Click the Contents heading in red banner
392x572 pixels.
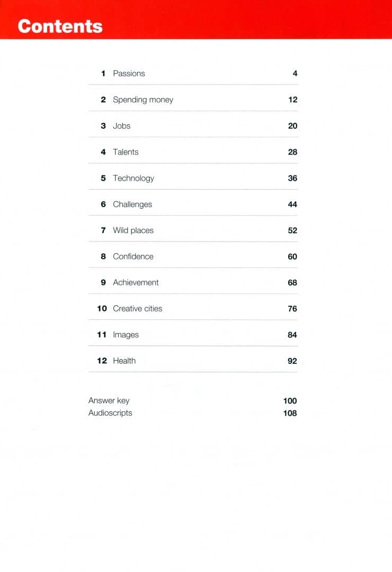(60, 26)
